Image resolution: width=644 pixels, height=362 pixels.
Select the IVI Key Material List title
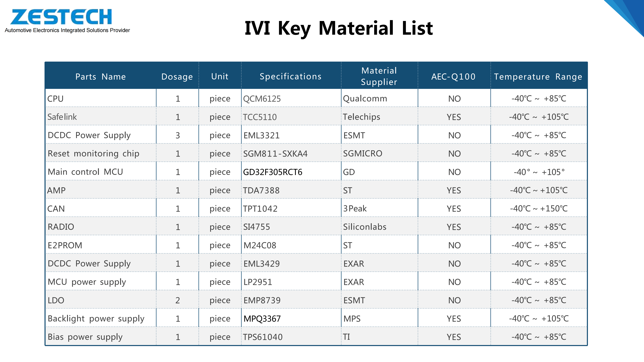point(338,28)
